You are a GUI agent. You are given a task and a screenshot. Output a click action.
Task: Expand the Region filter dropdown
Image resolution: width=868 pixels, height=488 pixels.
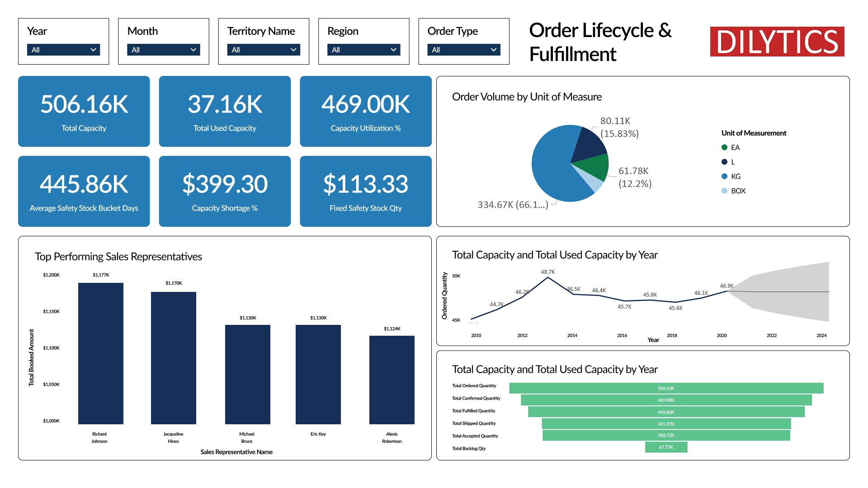coord(363,50)
